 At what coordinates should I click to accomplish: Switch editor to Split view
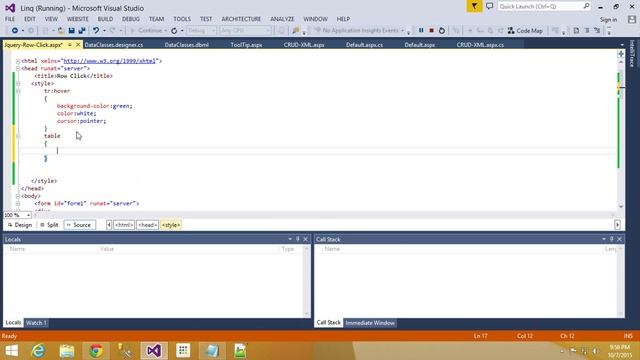point(49,225)
